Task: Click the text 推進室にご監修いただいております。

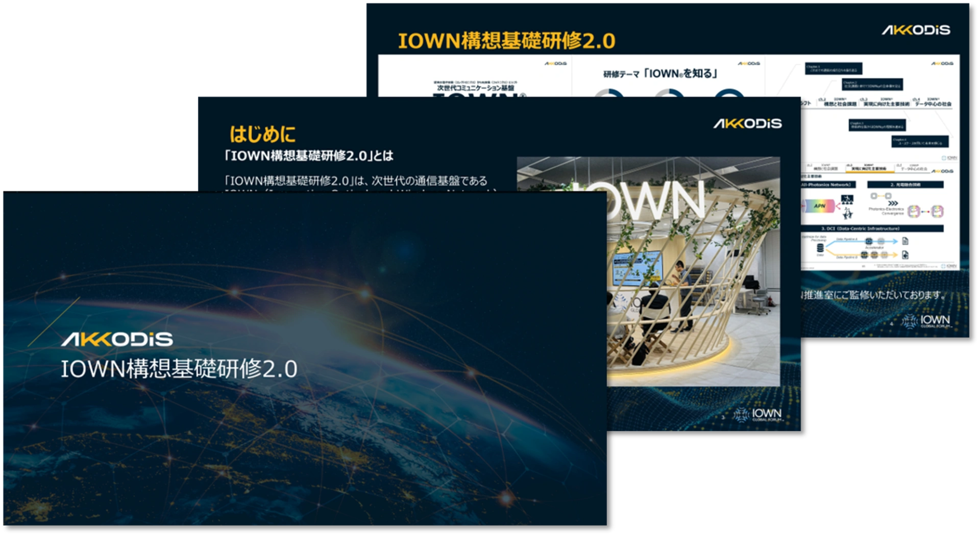Action: 874,295
